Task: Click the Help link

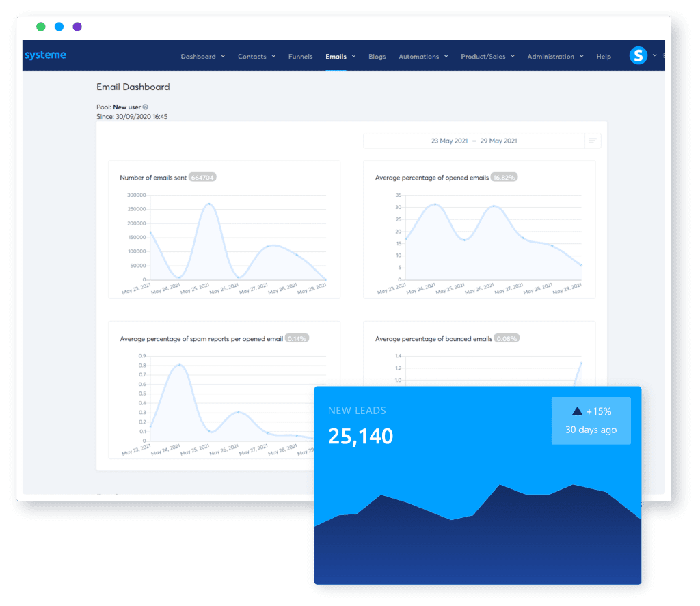Action: pos(604,57)
